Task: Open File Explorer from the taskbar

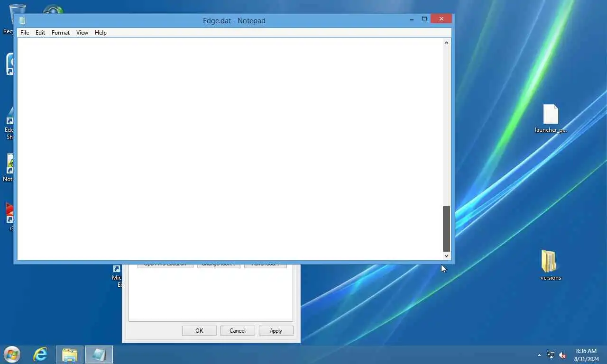Action: point(70,355)
